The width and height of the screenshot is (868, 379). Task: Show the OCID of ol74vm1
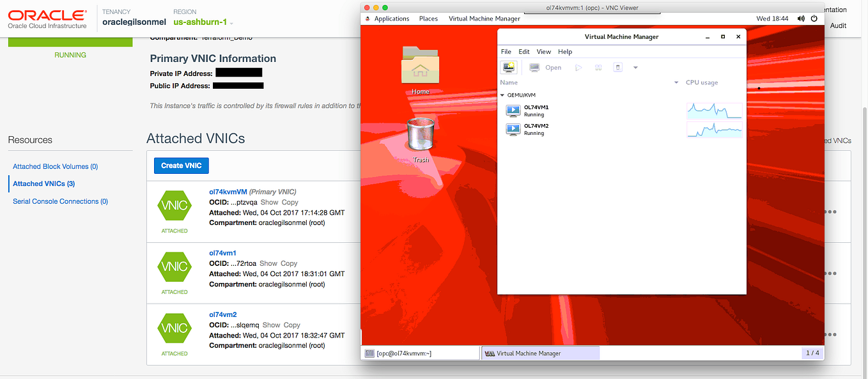point(268,263)
